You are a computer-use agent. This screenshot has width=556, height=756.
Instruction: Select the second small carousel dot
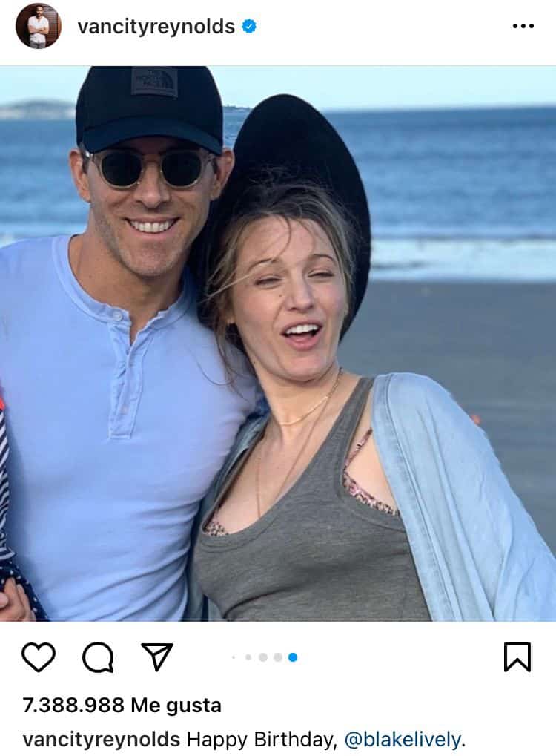click(248, 657)
